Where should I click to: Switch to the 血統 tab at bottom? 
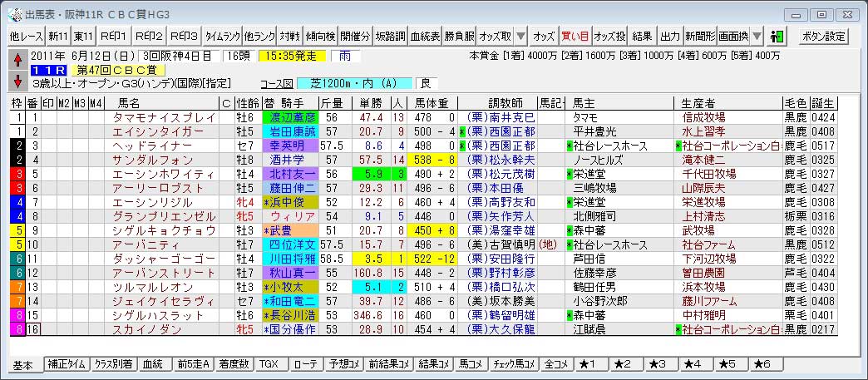152,365
